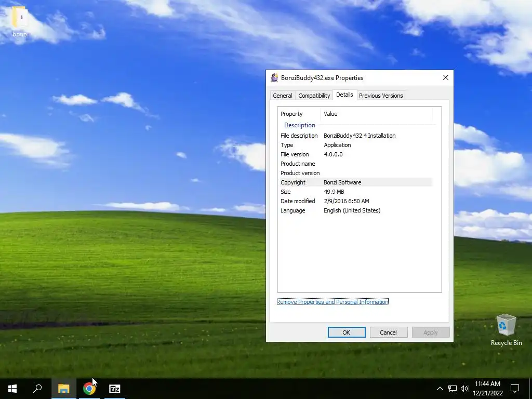The image size is (532, 399).
Task: Select the Type property row
Action: pos(356,145)
